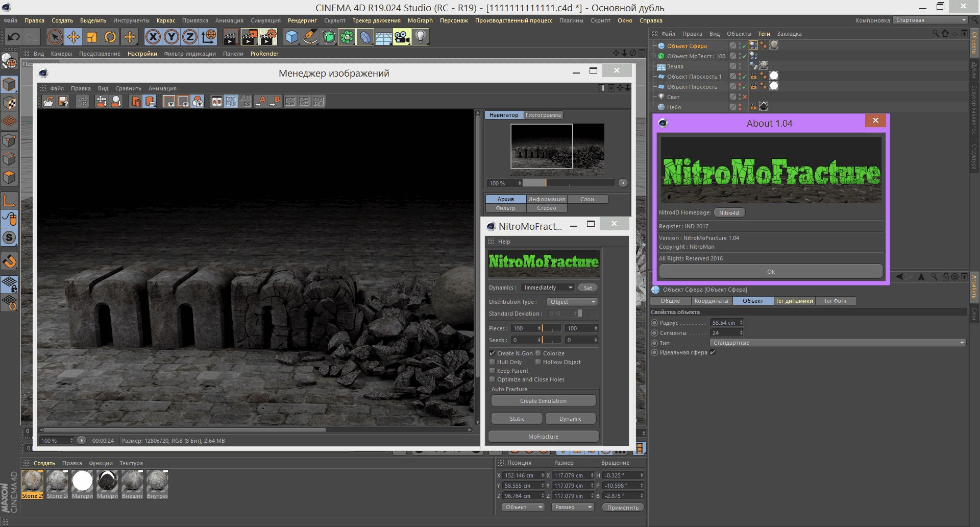Select the Texture mode checkered cube icon

tap(9, 103)
